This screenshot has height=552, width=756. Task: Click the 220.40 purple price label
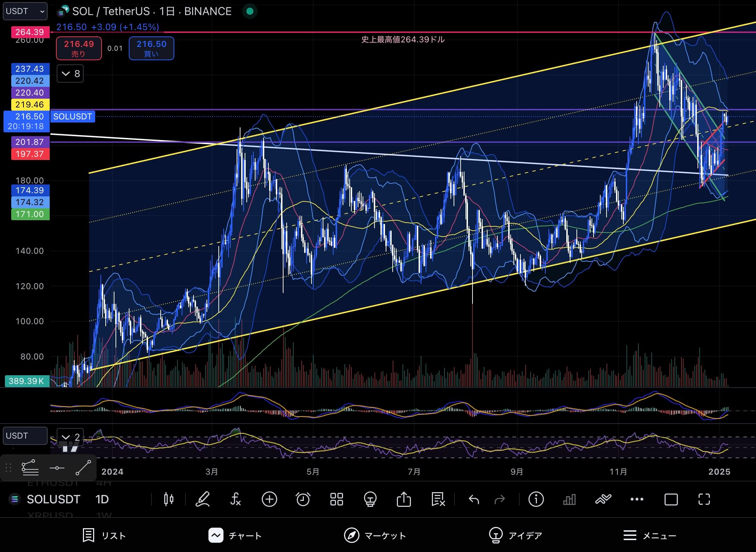point(30,92)
